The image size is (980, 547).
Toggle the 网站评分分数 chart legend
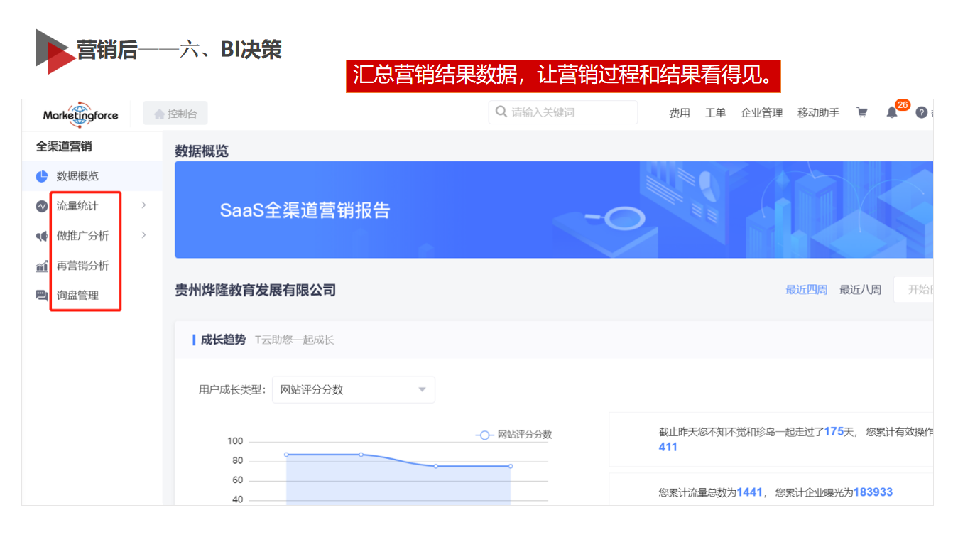click(514, 435)
